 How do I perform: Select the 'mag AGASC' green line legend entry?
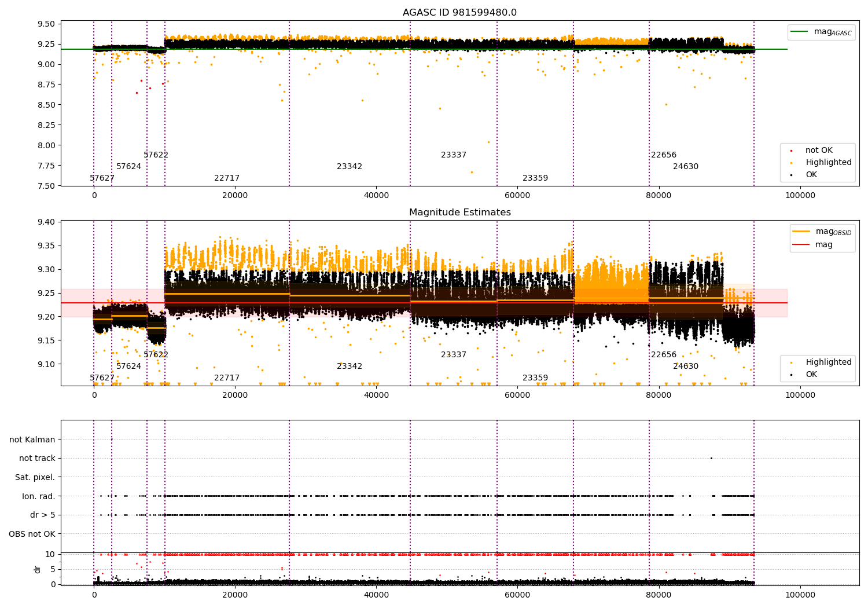[x=822, y=32]
